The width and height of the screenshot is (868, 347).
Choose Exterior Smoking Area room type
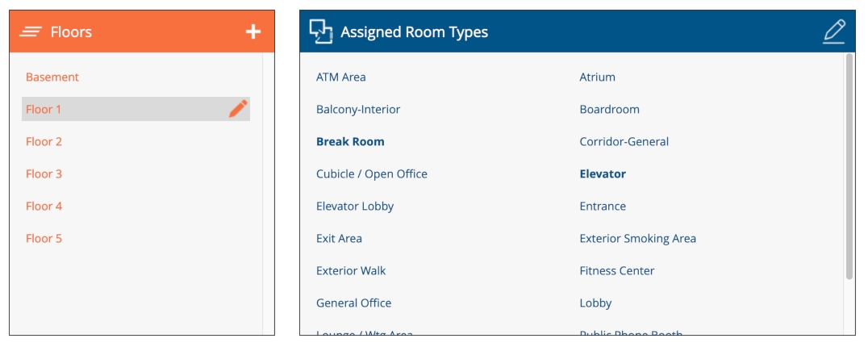637,239
